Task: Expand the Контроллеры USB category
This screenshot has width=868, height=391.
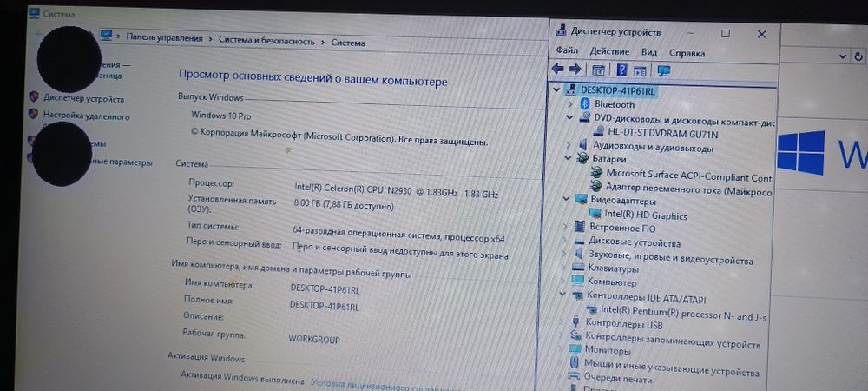Action: click(x=562, y=321)
